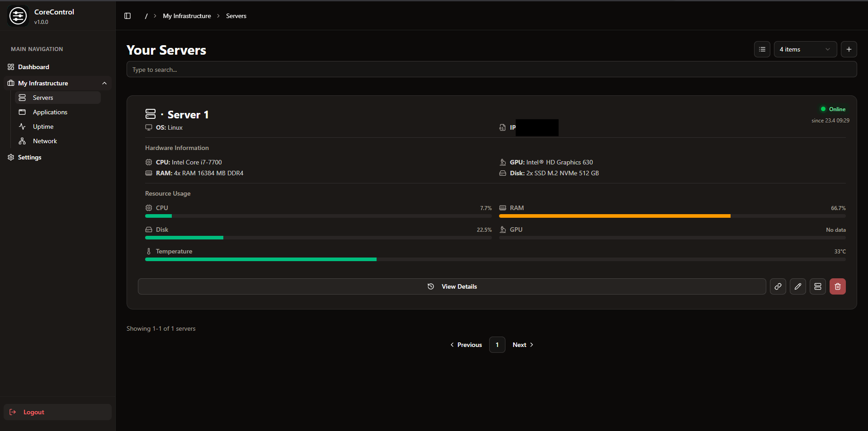
Task: Open the link icon on Server 1 card
Action: pyautogui.click(x=778, y=286)
